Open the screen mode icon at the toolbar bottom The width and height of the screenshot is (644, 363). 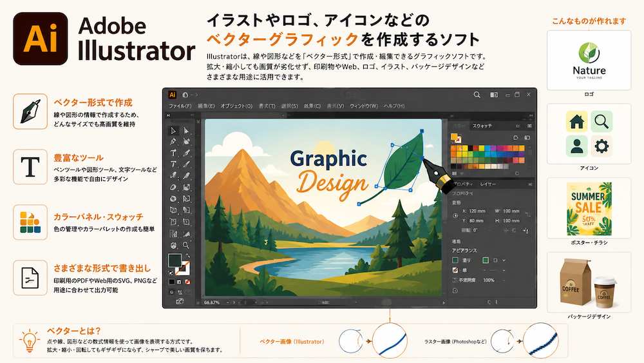180,301
